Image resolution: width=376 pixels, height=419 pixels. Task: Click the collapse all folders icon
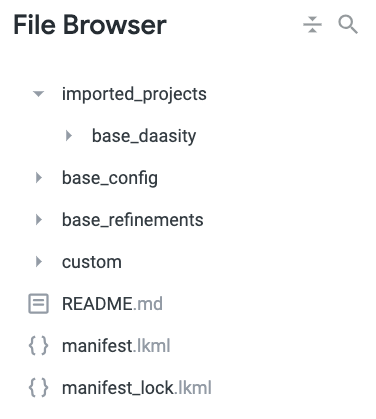[312, 25]
